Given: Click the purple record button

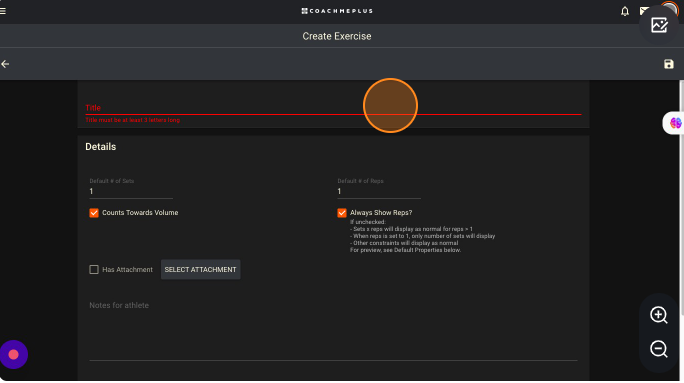Looking at the screenshot, I should coord(14,355).
